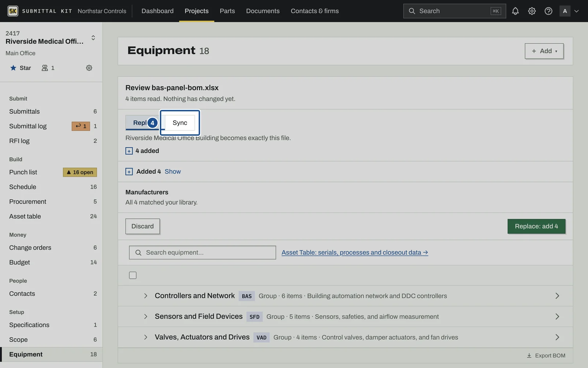This screenshot has height=368, width=588.
Task: Expand the Valves, Actuators and Drives group
Action: [x=146, y=337]
